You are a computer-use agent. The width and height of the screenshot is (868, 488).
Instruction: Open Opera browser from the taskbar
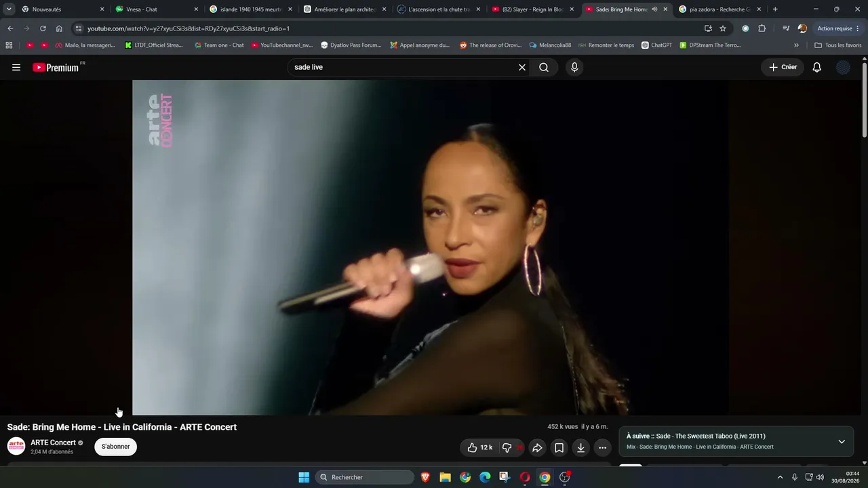pos(525,477)
